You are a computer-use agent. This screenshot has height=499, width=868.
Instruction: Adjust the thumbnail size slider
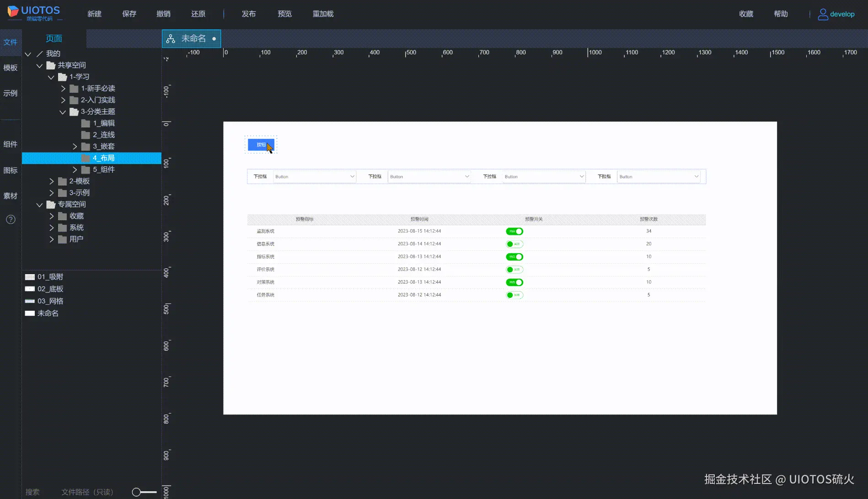[144, 492]
